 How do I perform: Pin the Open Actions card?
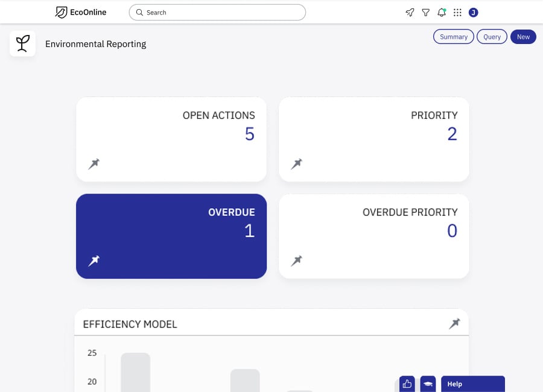pos(94,163)
